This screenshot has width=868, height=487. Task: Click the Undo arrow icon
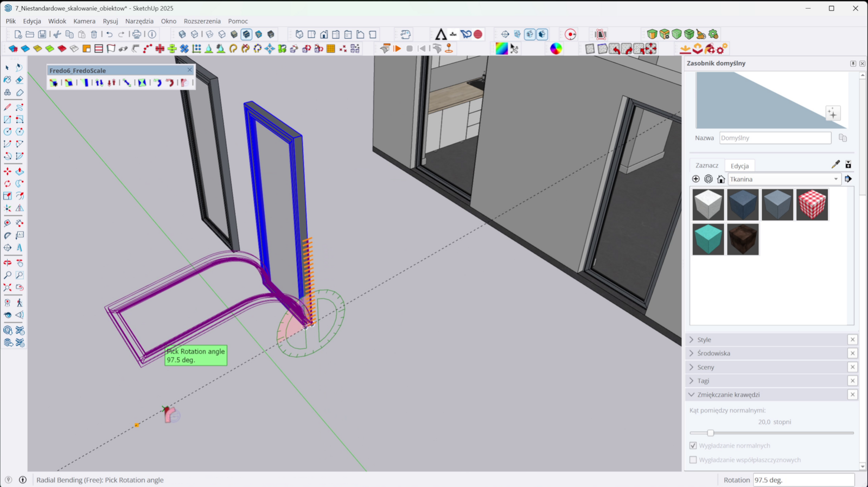coord(109,34)
